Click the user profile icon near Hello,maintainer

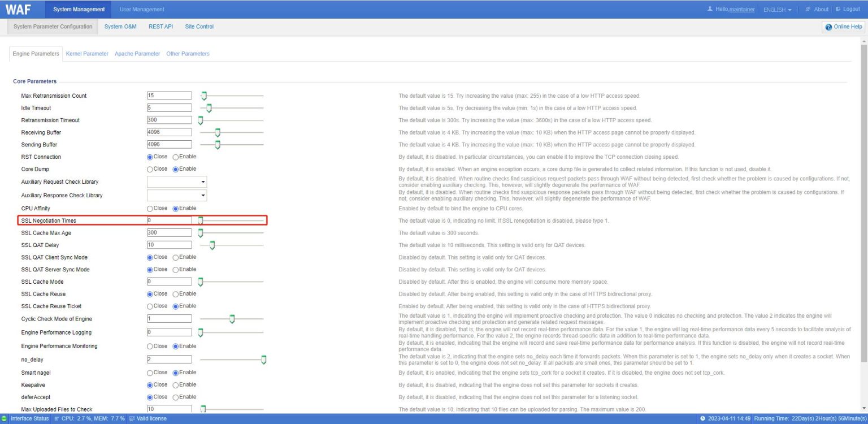[x=709, y=8]
